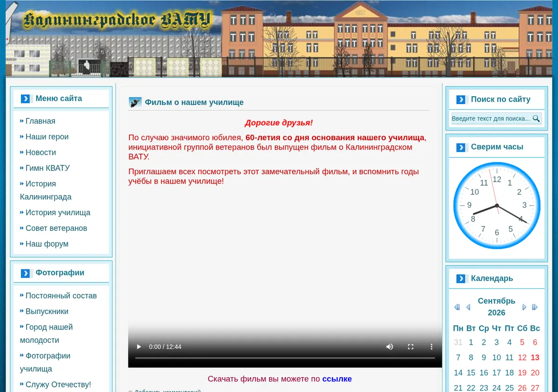Play the film video
Viewport: 558px width, 392px height.
139,346
